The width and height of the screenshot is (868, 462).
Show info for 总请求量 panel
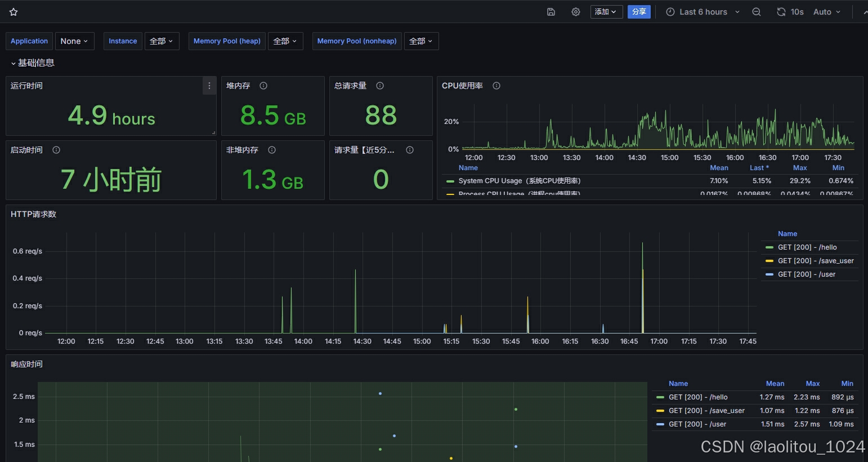(380, 86)
